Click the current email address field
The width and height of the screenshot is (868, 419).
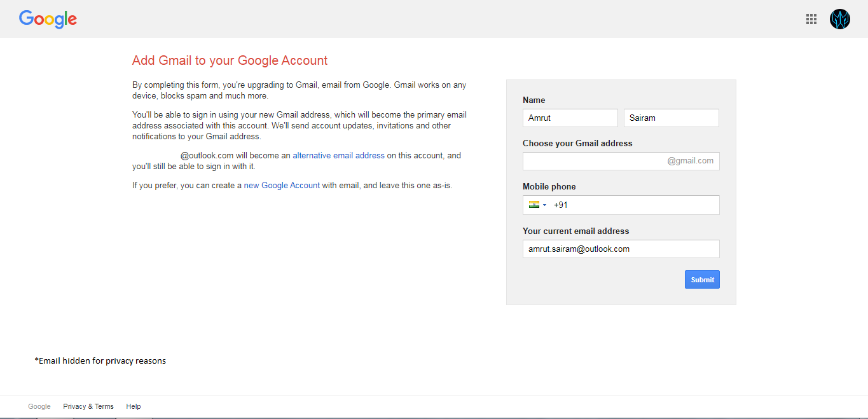pyautogui.click(x=621, y=249)
